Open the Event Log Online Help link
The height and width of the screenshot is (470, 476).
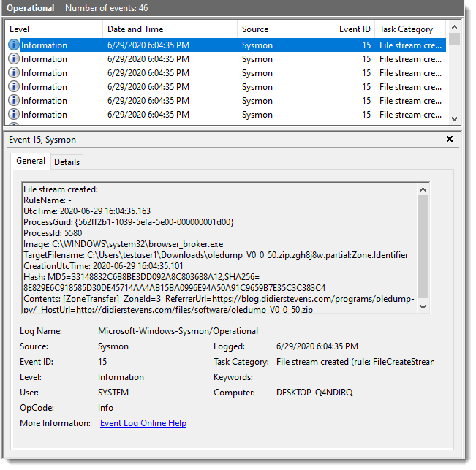tap(143, 423)
